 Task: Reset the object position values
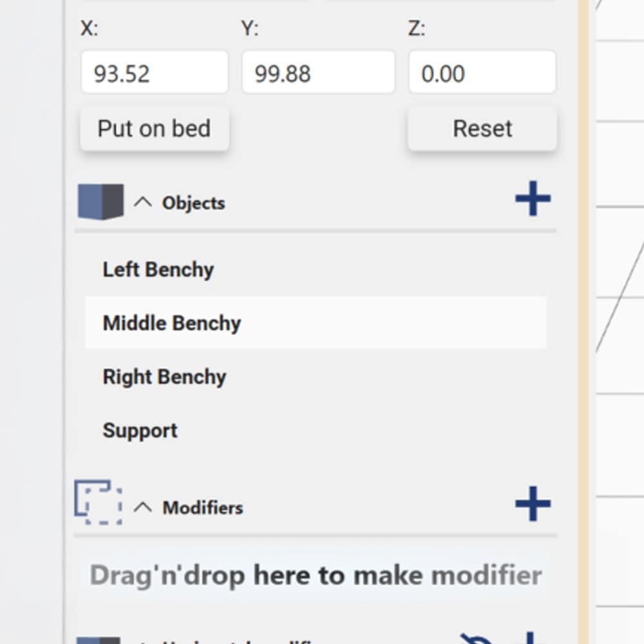(482, 129)
